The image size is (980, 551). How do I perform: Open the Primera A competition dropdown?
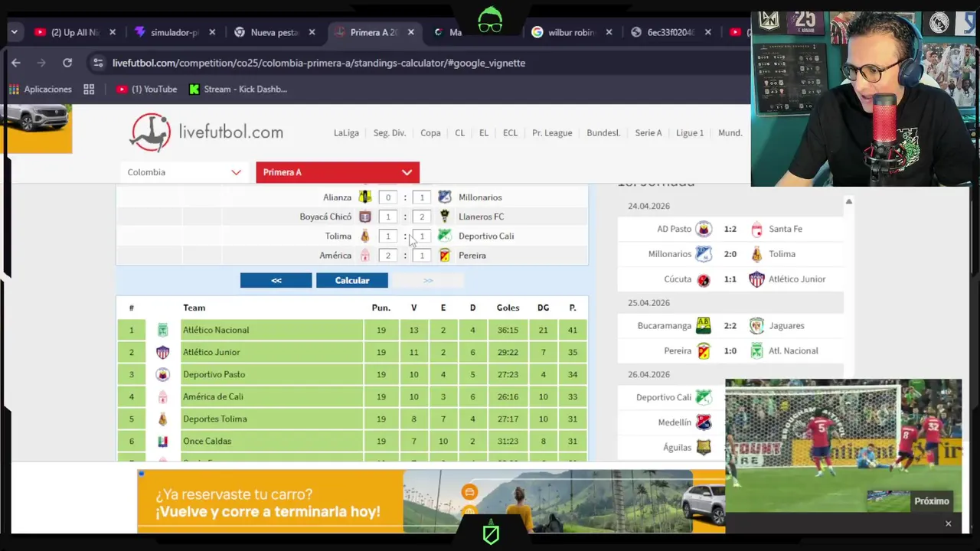pyautogui.click(x=338, y=172)
